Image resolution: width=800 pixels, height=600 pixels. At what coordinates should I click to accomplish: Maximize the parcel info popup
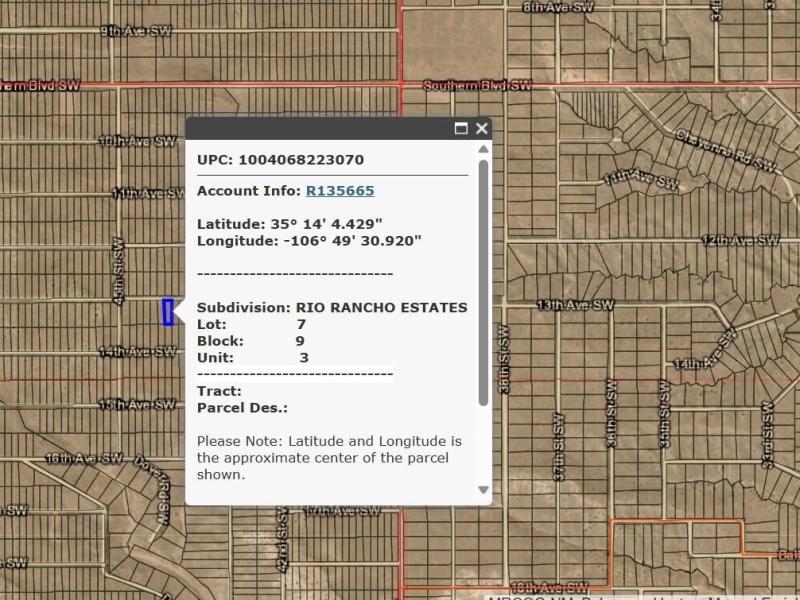click(461, 128)
